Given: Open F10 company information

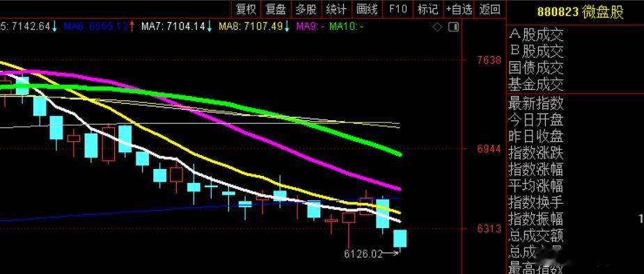Looking at the screenshot, I should click(x=398, y=9).
